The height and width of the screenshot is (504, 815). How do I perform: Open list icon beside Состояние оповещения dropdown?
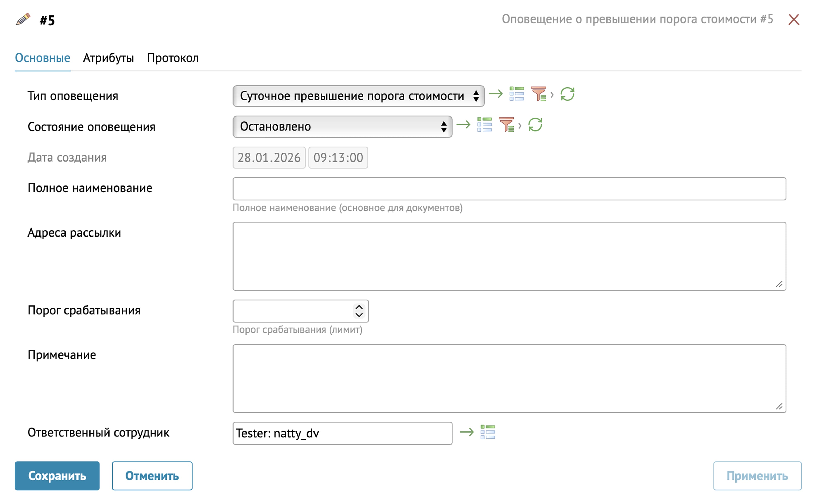point(484,125)
